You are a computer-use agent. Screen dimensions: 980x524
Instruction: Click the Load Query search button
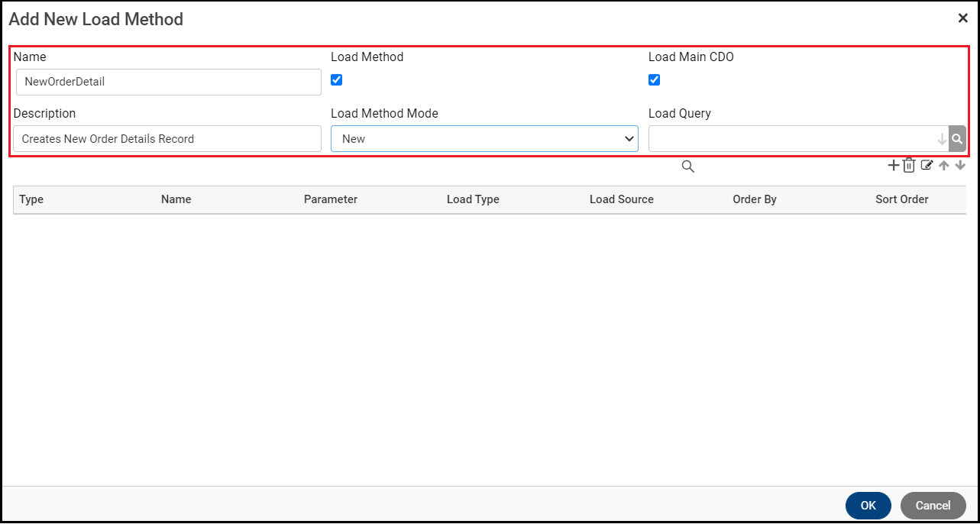point(957,139)
